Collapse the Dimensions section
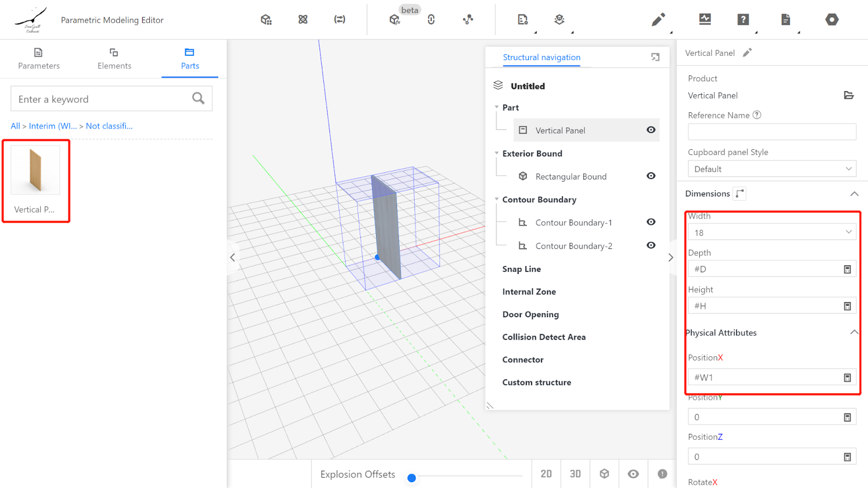Viewport: 868px width, 488px height. [x=854, y=194]
